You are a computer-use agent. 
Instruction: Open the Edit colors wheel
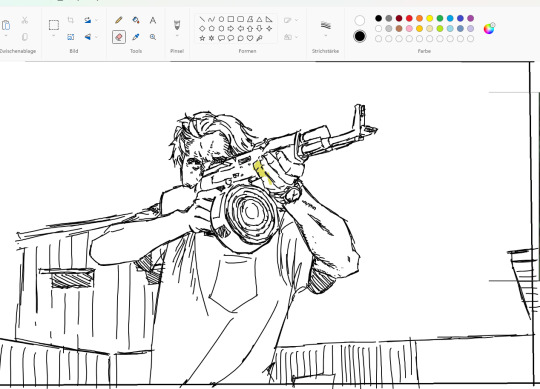click(x=489, y=29)
